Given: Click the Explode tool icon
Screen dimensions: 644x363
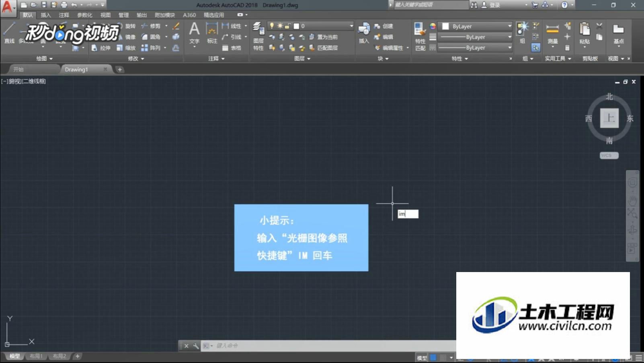Looking at the screenshot, I should click(x=176, y=37).
